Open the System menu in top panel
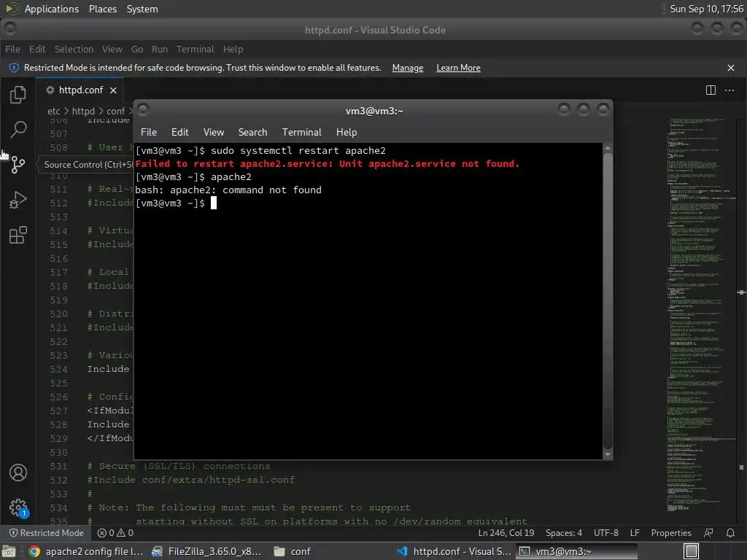This screenshot has width=747, height=560. pyautogui.click(x=142, y=9)
